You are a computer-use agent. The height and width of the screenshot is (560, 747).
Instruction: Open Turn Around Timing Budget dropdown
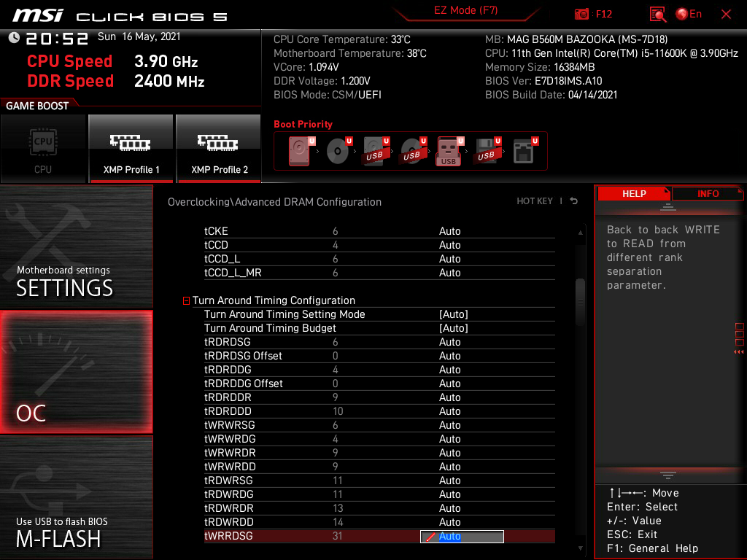454,328
